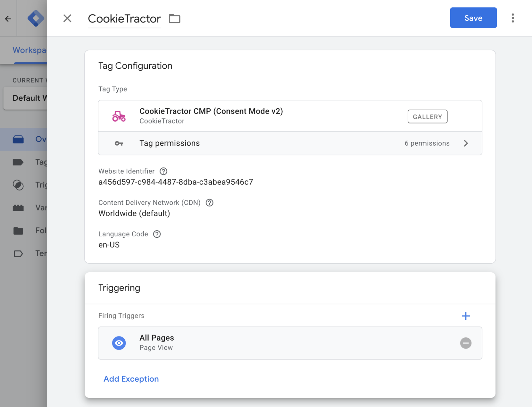This screenshot has height=407, width=532.
Task: Click the pink tractor tag type icon
Action: pos(119,116)
